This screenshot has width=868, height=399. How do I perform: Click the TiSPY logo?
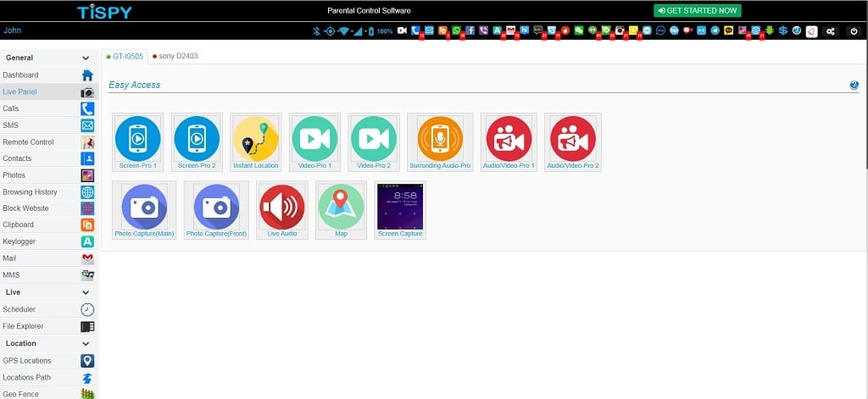tap(104, 12)
